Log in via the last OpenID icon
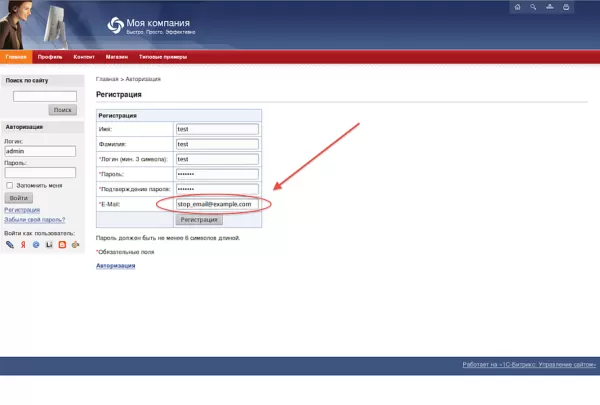 pos(75,245)
